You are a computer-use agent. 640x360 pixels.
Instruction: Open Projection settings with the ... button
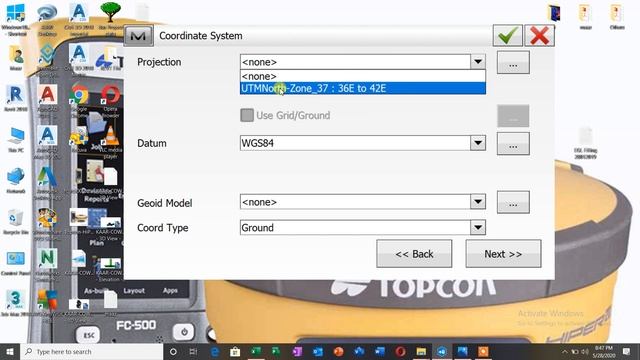coord(513,62)
